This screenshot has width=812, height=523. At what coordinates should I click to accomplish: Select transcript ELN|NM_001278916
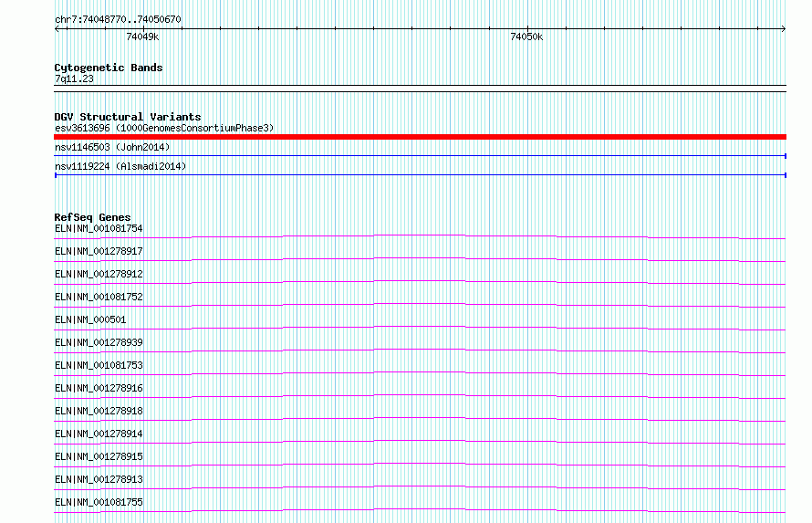(99, 388)
